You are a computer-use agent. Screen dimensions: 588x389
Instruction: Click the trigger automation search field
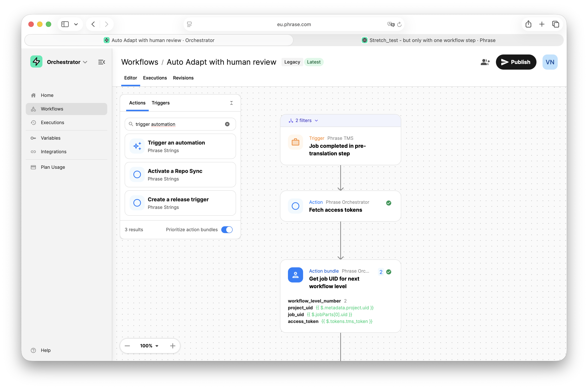coord(180,124)
